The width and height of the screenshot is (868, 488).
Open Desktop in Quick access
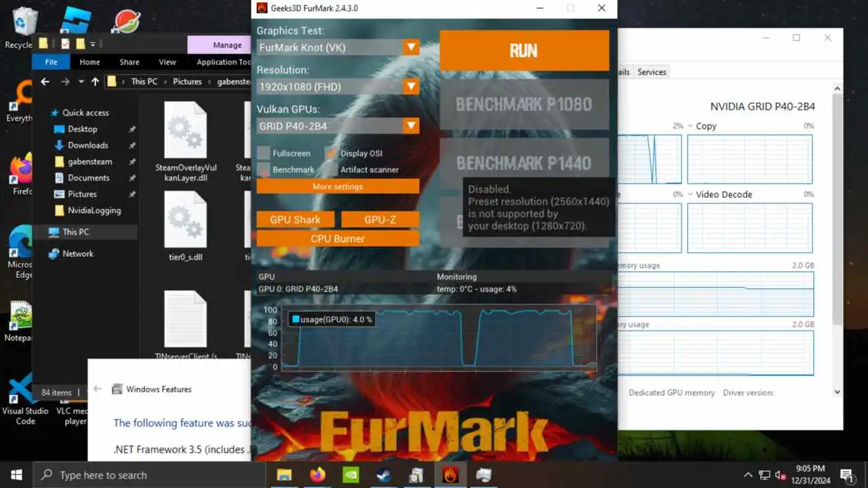tap(82, 129)
